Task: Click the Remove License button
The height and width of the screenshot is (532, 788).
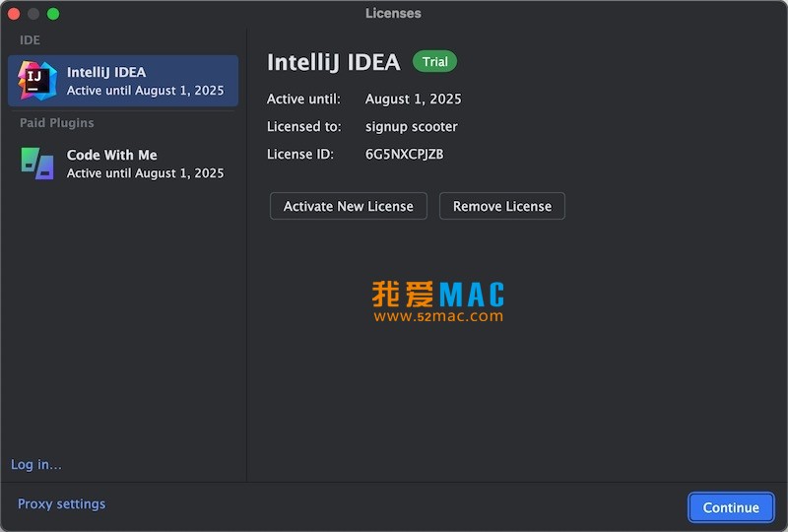Action: point(502,206)
